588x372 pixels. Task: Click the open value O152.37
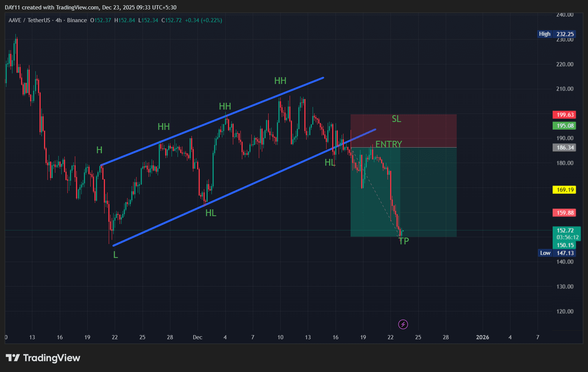tap(100, 20)
